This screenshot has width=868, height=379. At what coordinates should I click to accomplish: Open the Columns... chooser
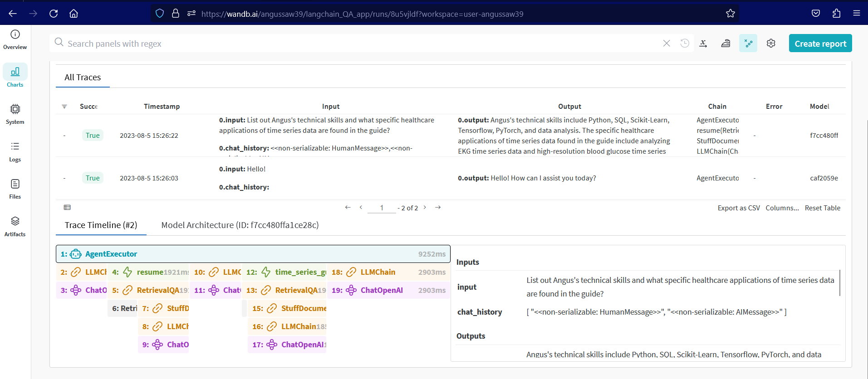[x=782, y=208]
